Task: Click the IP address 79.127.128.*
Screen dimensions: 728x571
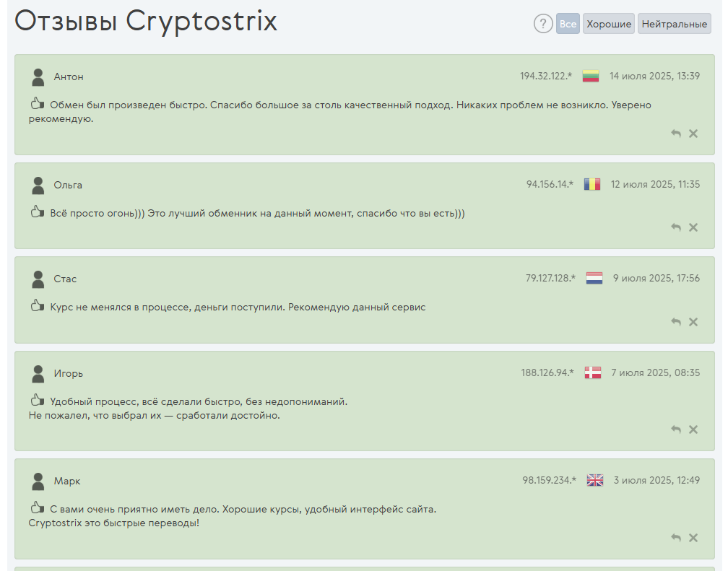Action: [550, 278]
